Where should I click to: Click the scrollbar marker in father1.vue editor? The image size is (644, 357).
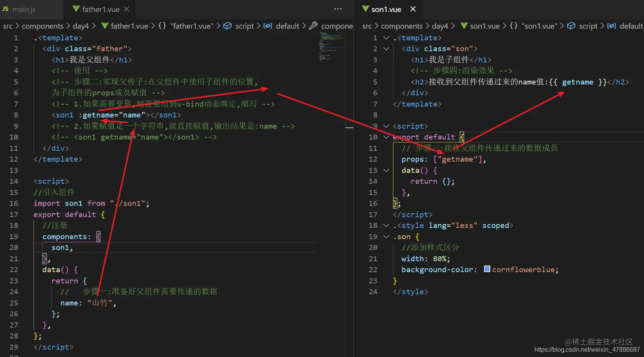[349, 127]
